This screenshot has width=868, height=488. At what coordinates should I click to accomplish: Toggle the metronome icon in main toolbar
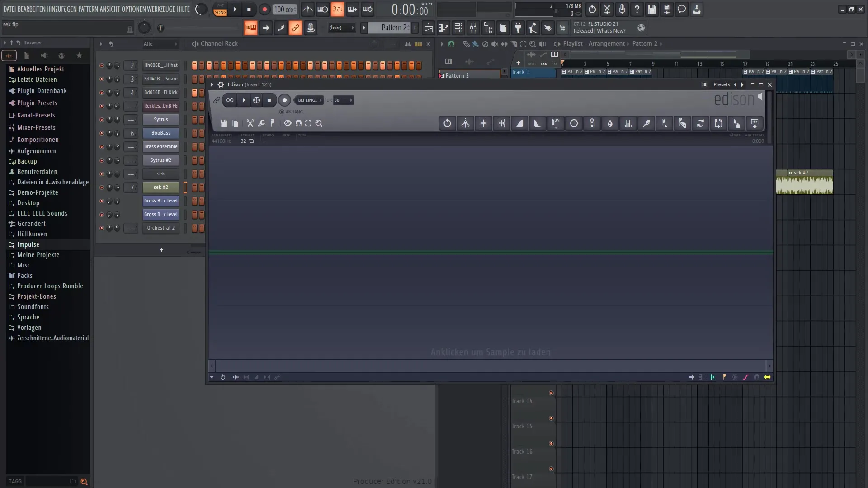[x=307, y=9]
